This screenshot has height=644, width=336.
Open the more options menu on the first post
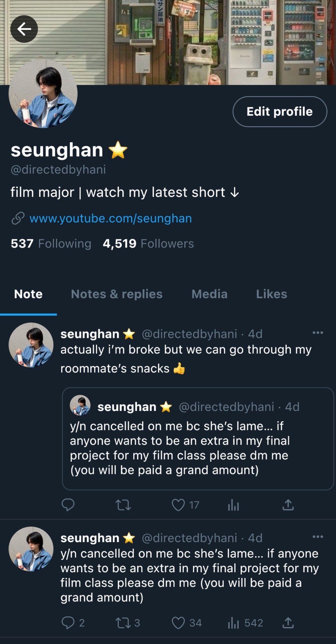(x=318, y=333)
